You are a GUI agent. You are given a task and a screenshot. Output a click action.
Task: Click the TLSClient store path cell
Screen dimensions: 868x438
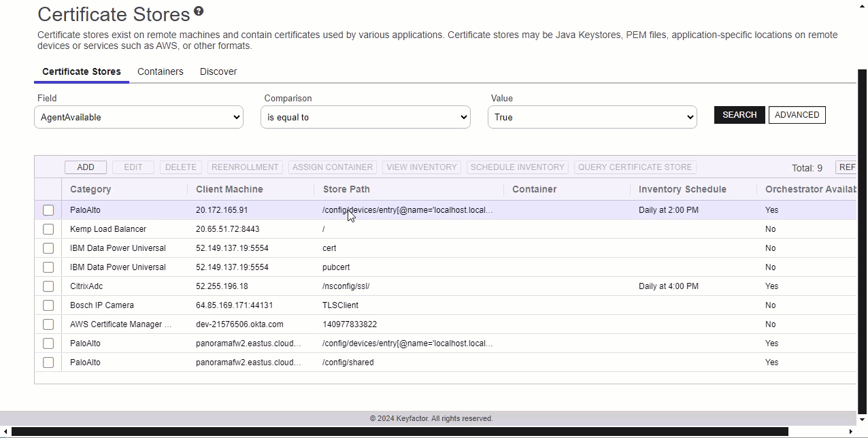pyautogui.click(x=340, y=305)
